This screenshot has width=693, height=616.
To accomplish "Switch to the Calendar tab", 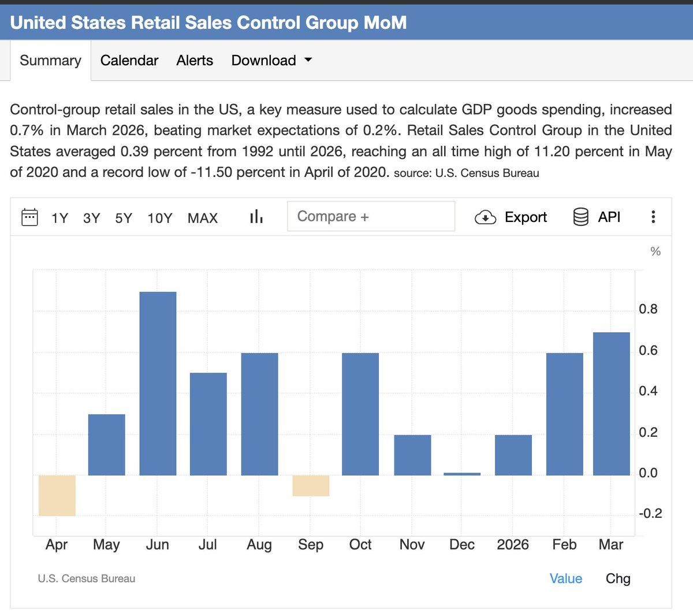I will tap(129, 60).
